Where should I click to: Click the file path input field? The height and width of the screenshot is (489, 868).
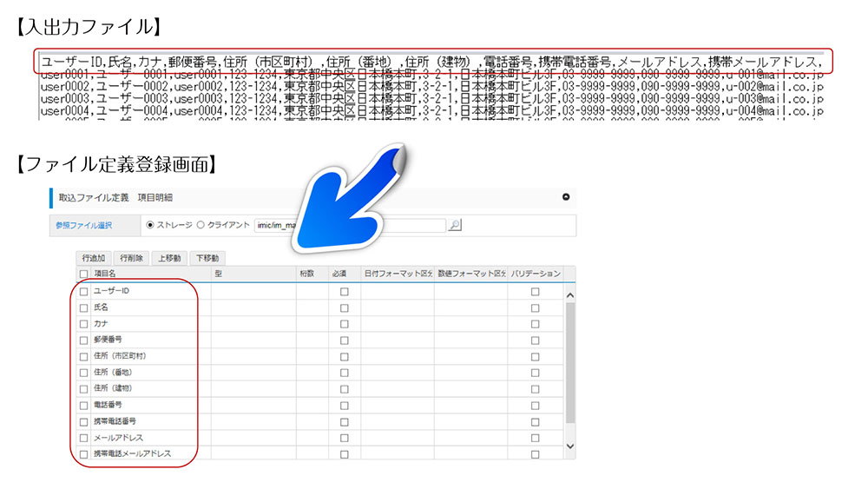(x=350, y=226)
